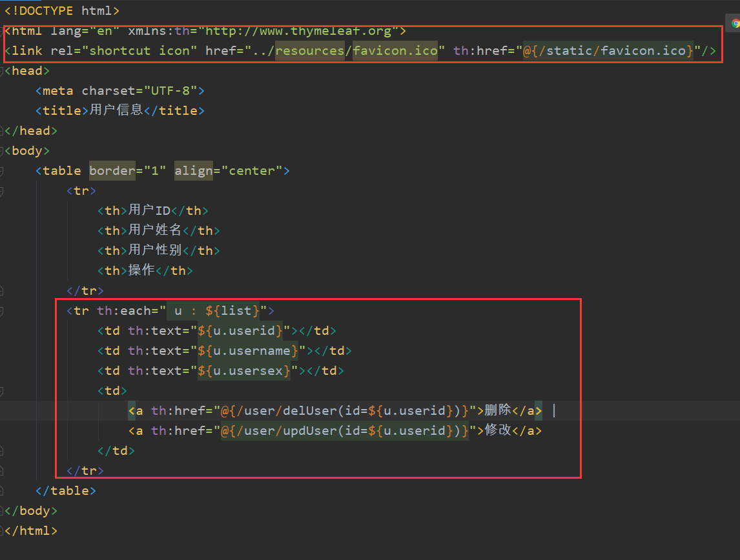Click the 修改 modify link text
This screenshot has height=560, width=740.
[x=499, y=430]
